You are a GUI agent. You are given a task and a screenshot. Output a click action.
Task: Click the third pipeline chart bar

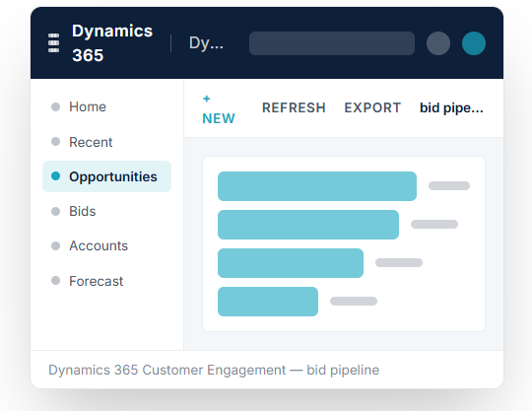(291, 263)
